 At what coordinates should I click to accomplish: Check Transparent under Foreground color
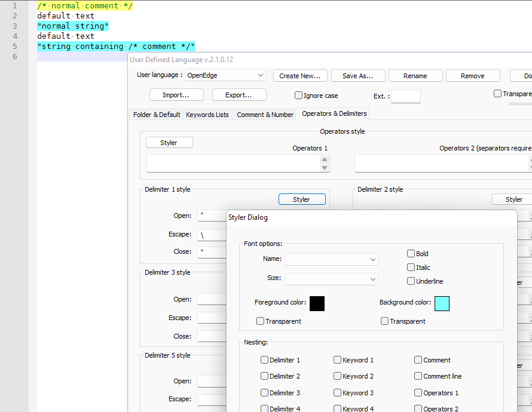[x=260, y=321]
